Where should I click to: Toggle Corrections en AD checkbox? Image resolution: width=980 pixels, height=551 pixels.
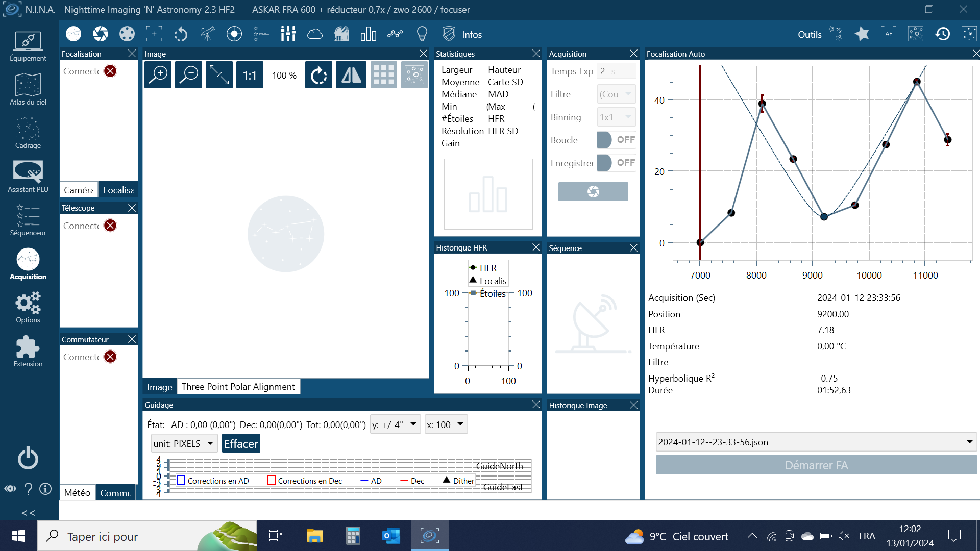pos(181,480)
